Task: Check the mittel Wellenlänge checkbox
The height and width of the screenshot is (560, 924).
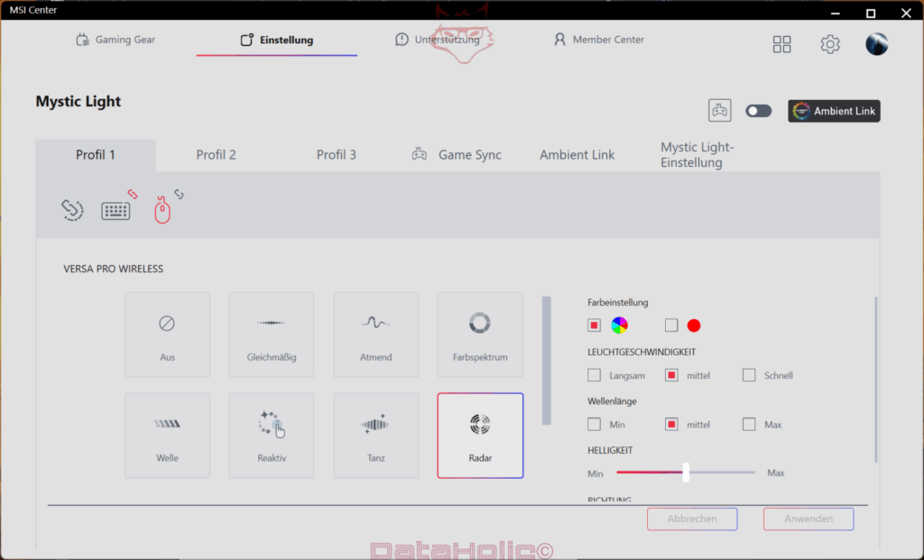Action: [x=671, y=425]
